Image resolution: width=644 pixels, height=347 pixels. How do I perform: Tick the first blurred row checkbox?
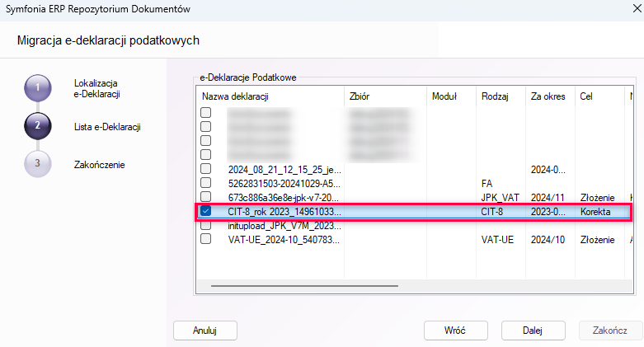click(206, 113)
